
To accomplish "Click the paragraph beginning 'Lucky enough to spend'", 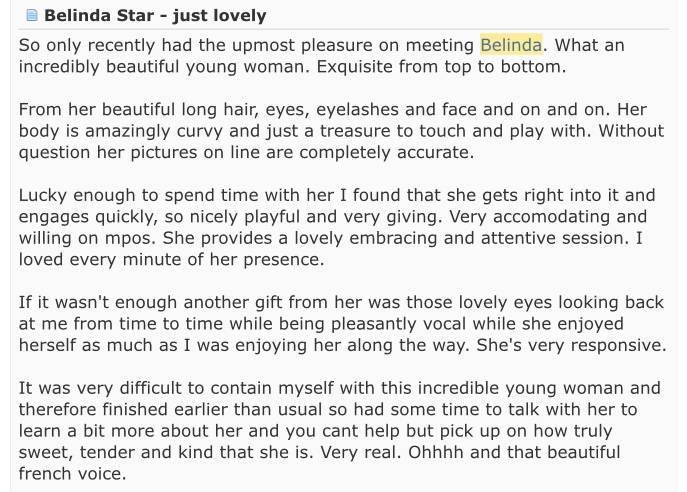I will click(x=337, y=227).
